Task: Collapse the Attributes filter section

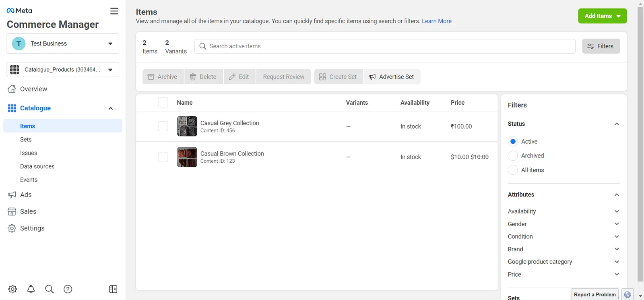Action: pos(617,194)
